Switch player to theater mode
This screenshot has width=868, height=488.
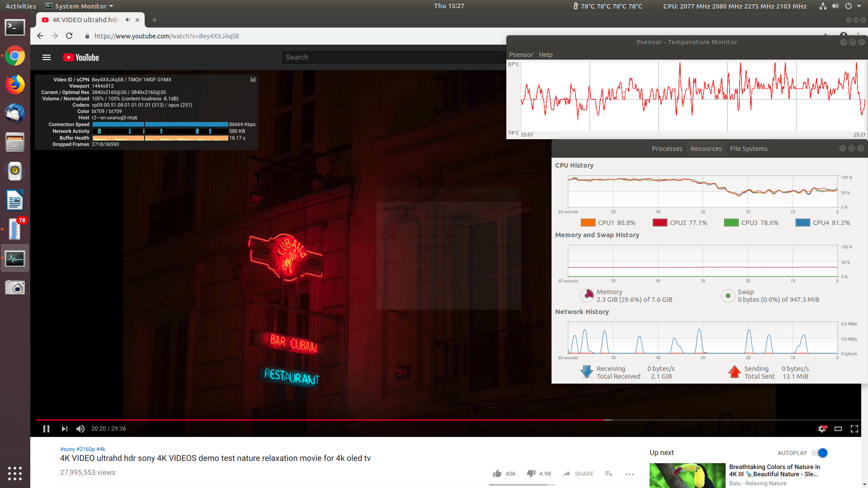click(838, 429)
